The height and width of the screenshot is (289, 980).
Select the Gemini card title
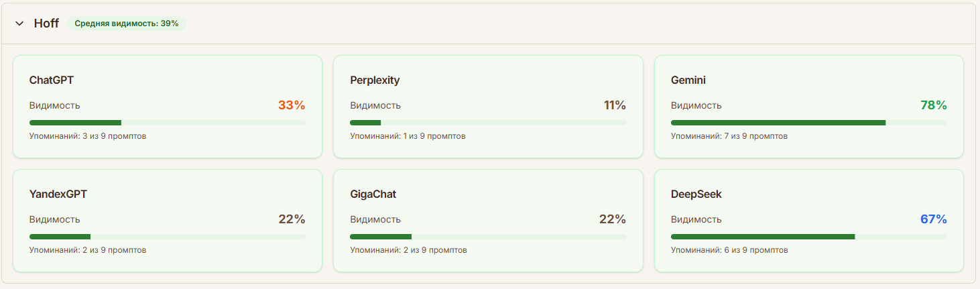click(x=688, y=80)
